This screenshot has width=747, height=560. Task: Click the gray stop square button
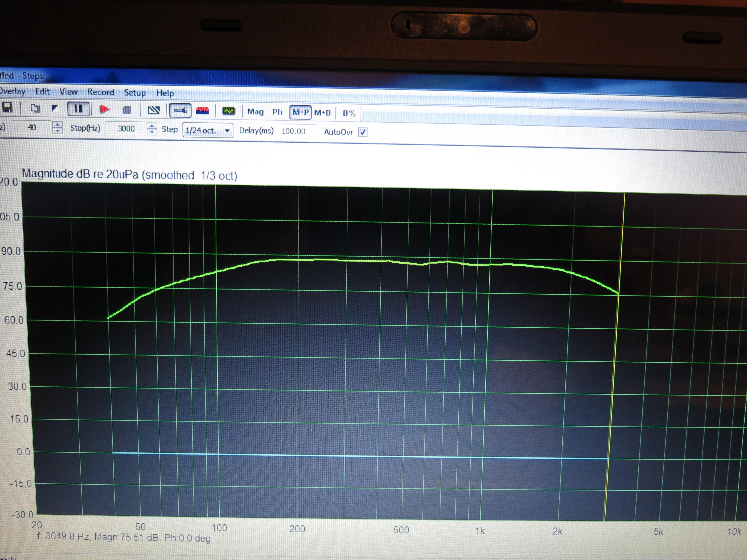pyautogui.click(x=127, y=110)
